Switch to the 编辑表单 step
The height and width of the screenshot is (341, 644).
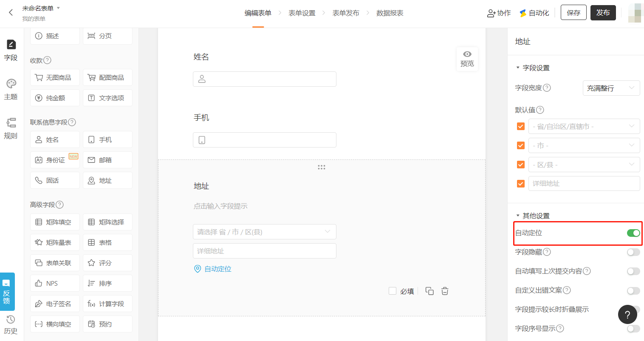[x=258, y=13]
